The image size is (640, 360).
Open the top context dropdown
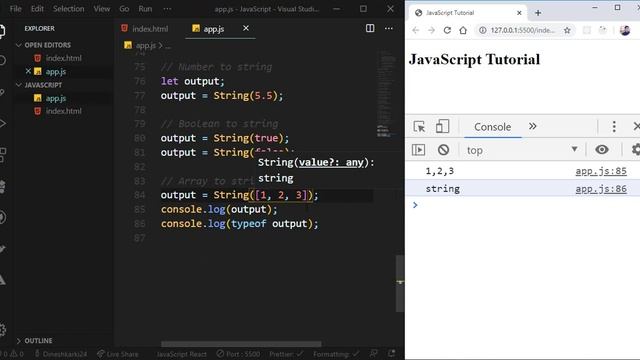[x=522, y=150]
